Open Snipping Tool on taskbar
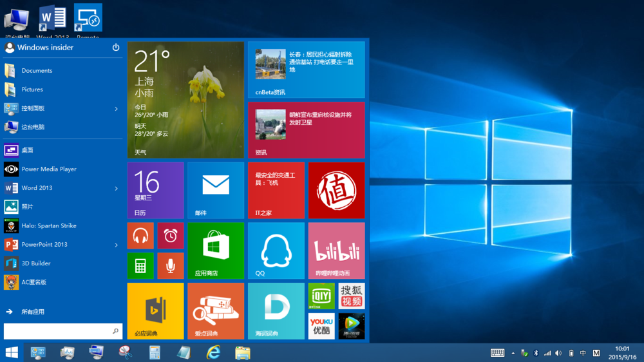This screenshot has height=362, width=644. tap(126, 352)
